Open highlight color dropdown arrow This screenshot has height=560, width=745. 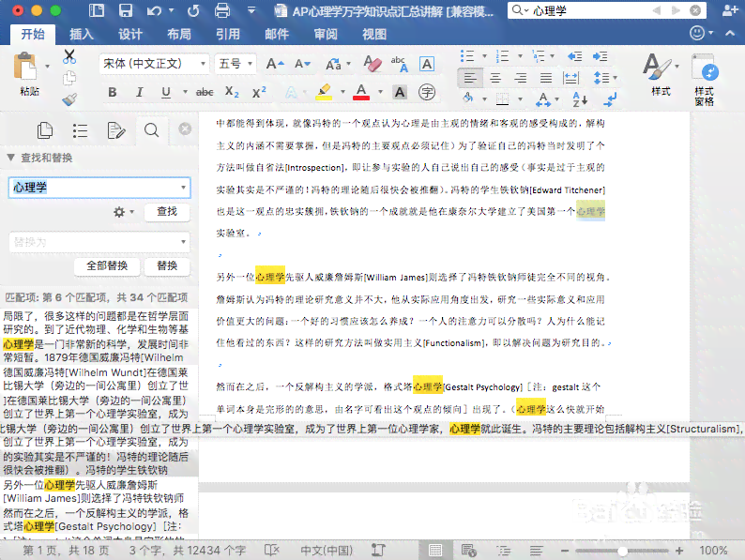(342, 92)
